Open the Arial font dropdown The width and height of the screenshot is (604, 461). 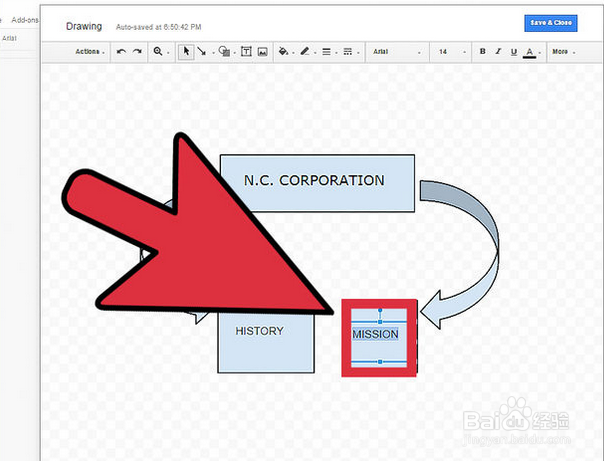click(x=397, y=52)
